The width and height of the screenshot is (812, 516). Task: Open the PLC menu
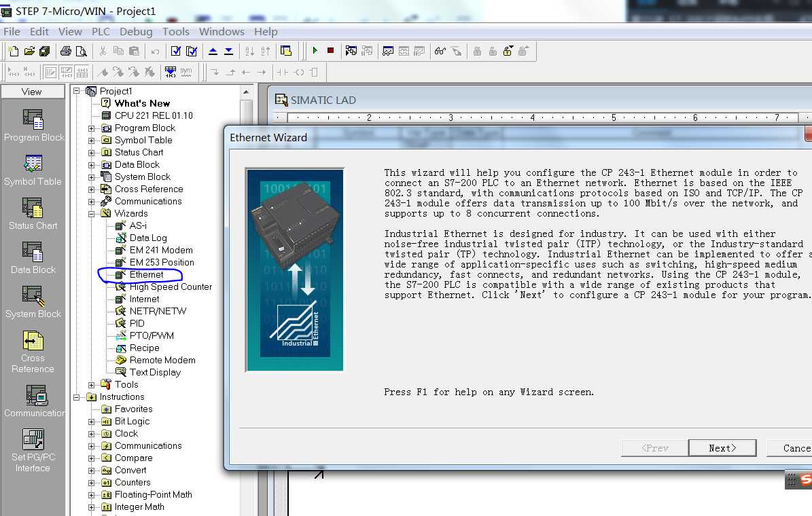(101, 31)
